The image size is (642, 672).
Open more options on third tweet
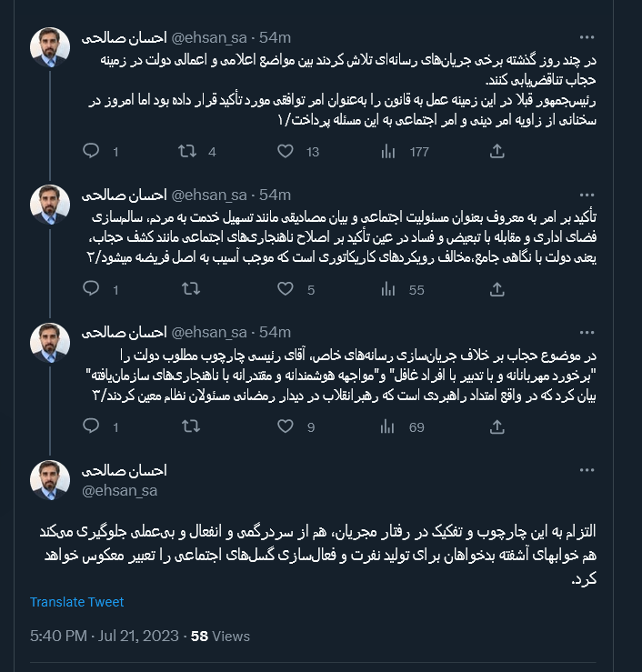pos(587,332)
